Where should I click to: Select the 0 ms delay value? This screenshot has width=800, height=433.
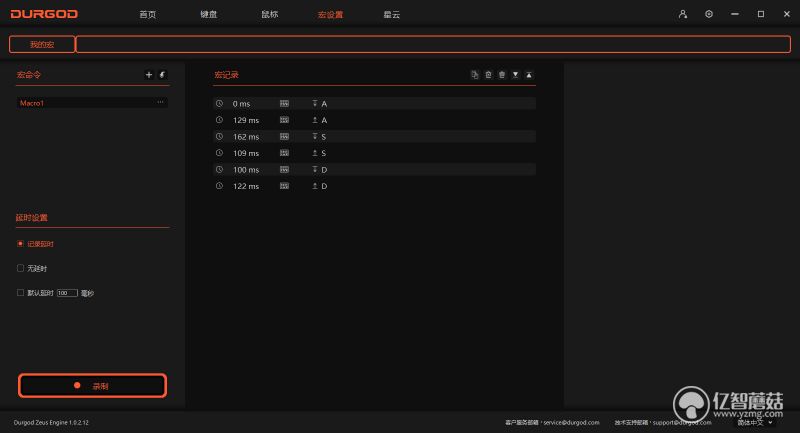pyautogui.click(x=241, y=104)
